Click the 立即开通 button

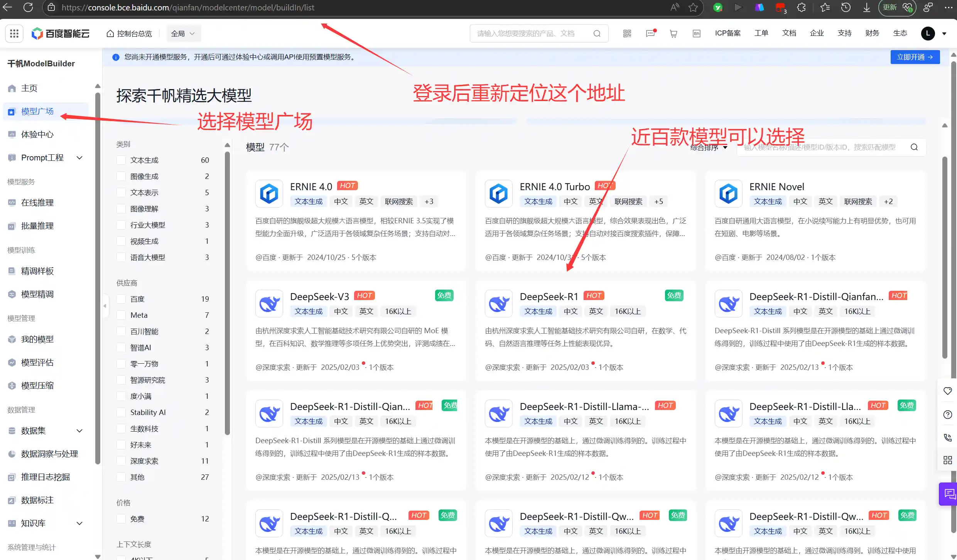pyautogui.click(x=915, y=57)
